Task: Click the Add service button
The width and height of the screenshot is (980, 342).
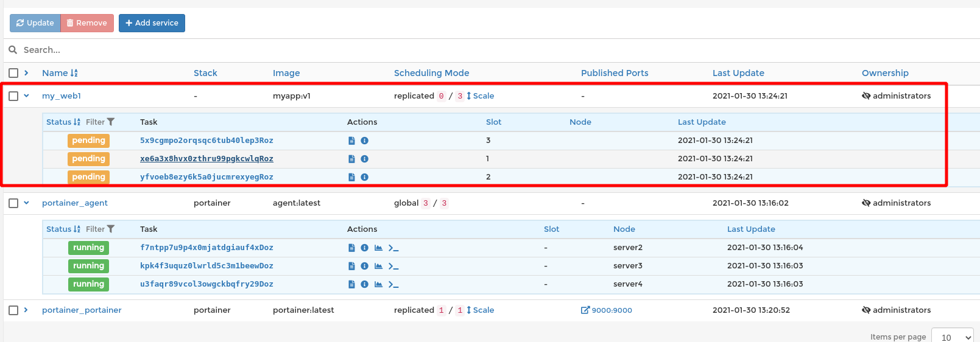Action: tap(152, 23)
